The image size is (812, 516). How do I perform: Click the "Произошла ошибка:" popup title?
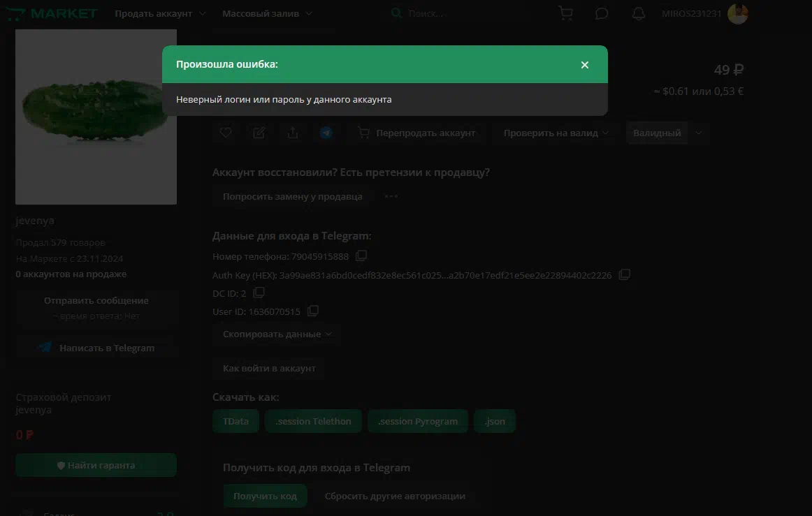tap(227, 64)
